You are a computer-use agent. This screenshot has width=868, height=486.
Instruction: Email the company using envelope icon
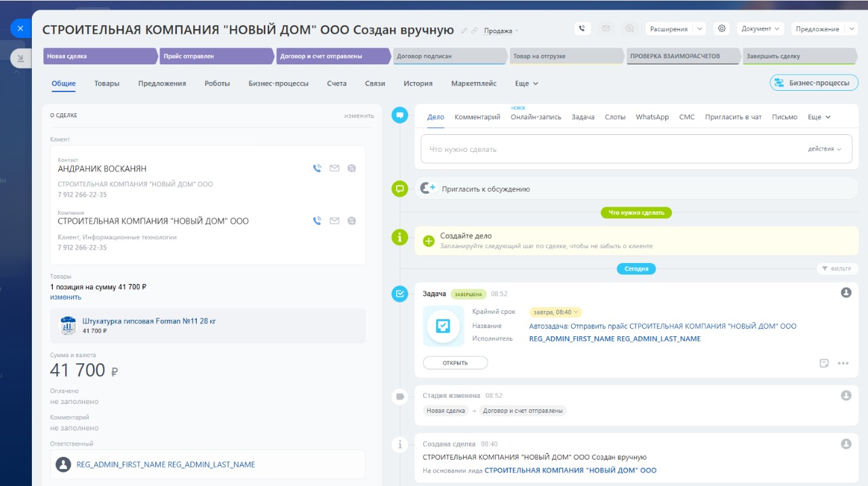pyautogui.click(x=334, y=221)
